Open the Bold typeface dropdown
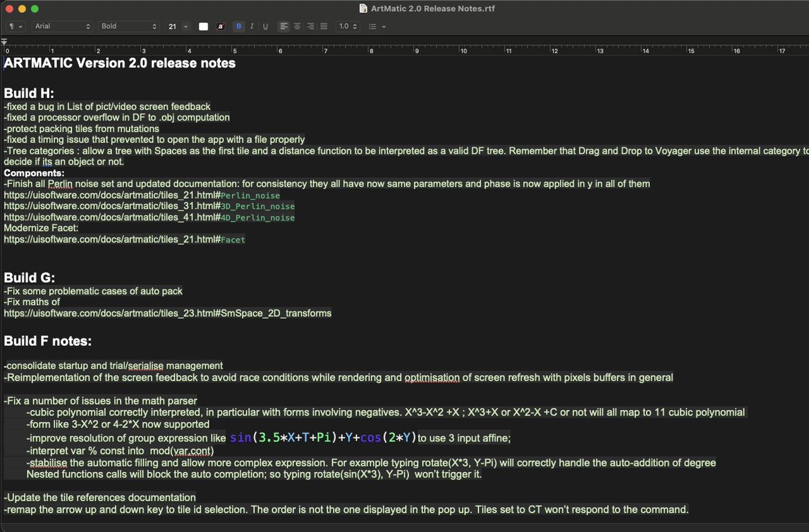This screenshot has height=532, width=809. pos(128,26)
